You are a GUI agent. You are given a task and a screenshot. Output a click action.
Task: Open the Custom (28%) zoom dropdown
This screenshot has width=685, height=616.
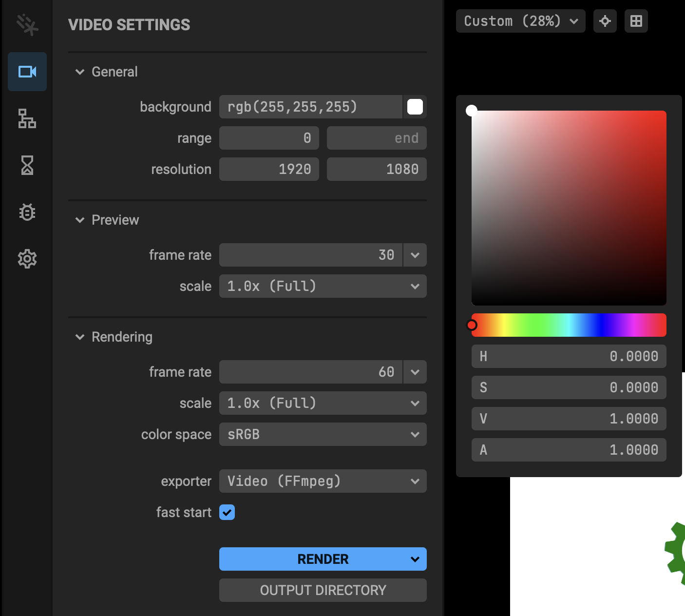coord(520,21)
